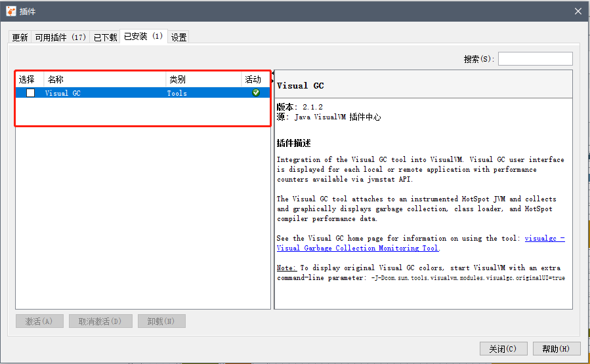
Task: Tick the checkbox for Visual GC plugin
Action: tap(30, 92)
